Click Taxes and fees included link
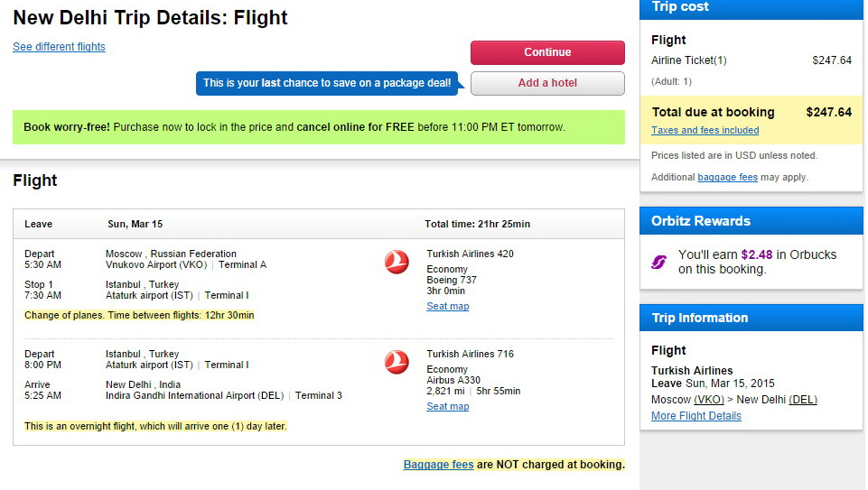Screen dimensions: 868x490 [705, 131]
